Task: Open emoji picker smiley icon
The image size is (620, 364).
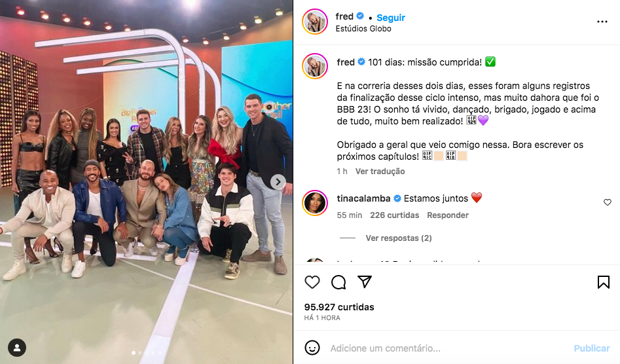Action: click(x=312, y=348)
